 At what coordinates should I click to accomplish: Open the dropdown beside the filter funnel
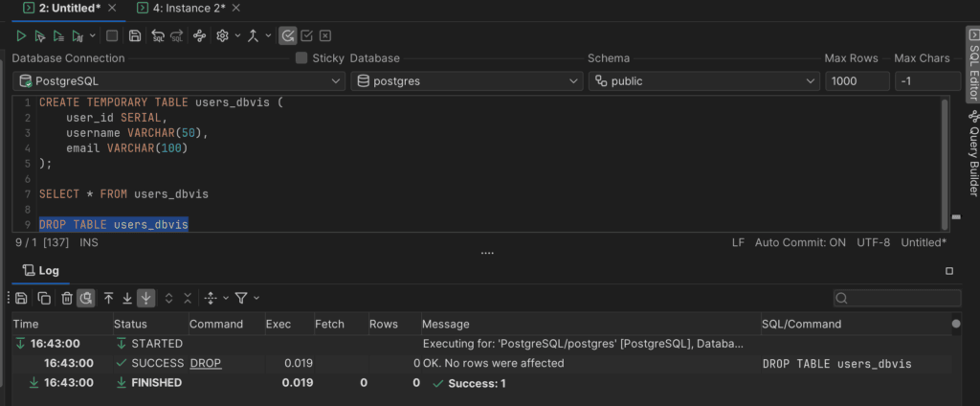[256, 299]
